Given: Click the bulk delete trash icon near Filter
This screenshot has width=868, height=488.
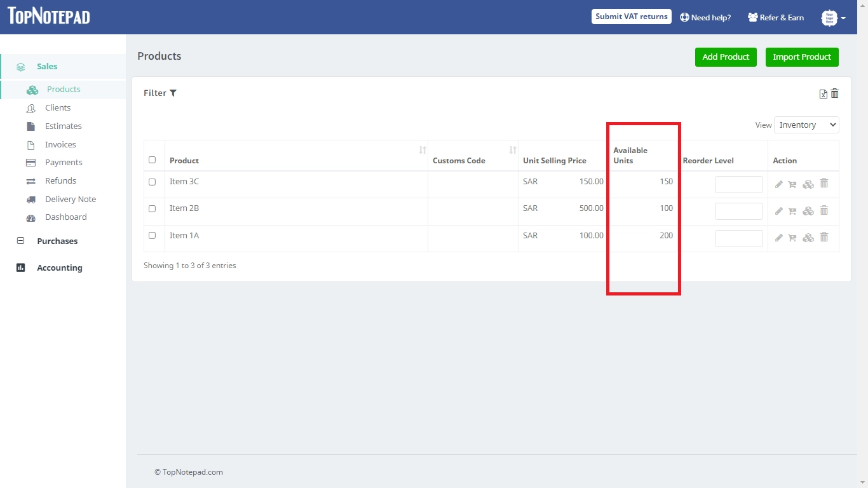Looking at the screenshot, I should click(834, 93).
